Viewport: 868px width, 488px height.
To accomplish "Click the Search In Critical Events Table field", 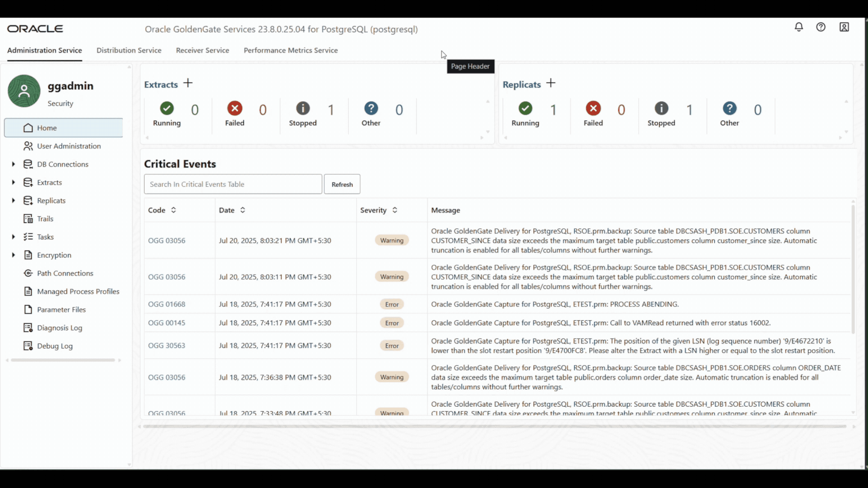I will point(233,184).
